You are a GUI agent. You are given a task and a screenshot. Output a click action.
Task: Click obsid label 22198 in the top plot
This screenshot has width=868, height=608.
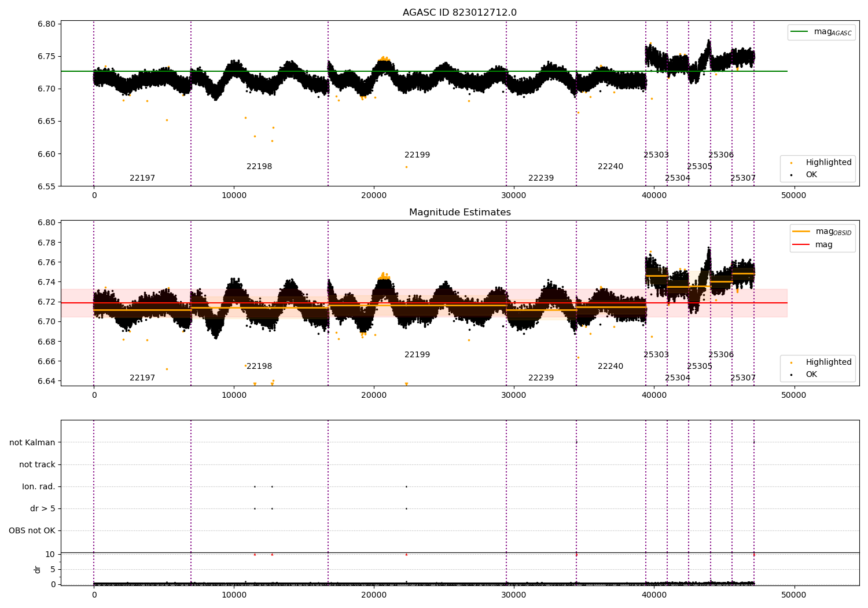point(259,167)
